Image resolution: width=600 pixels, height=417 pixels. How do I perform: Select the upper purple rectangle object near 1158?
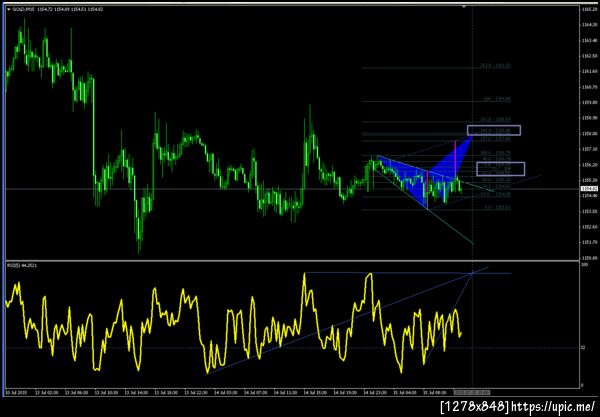(494, 130)
